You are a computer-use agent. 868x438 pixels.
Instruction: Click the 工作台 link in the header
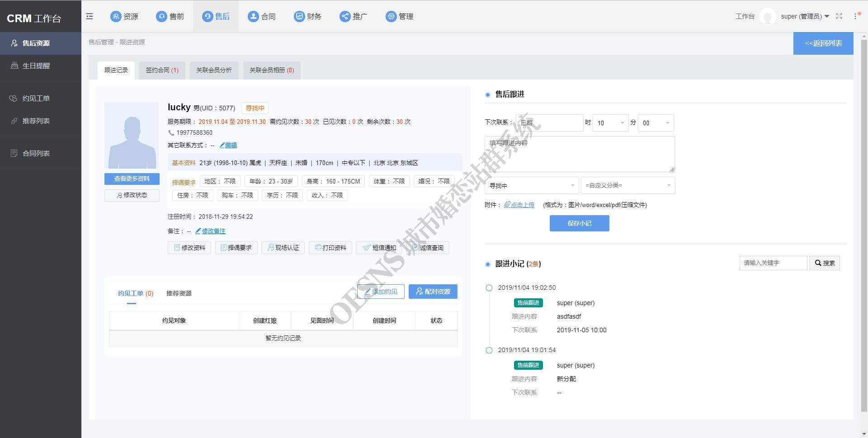point(745,16)
